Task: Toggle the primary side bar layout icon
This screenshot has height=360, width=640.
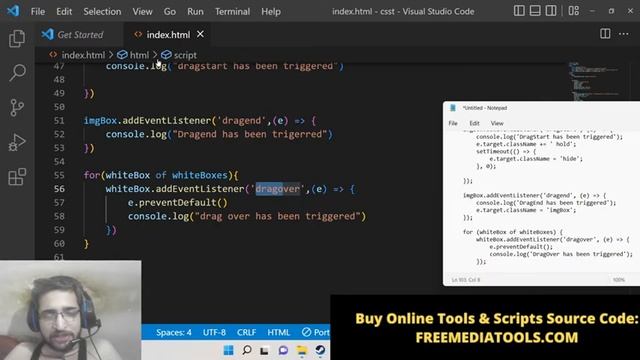Action: (x=519, y=11)
